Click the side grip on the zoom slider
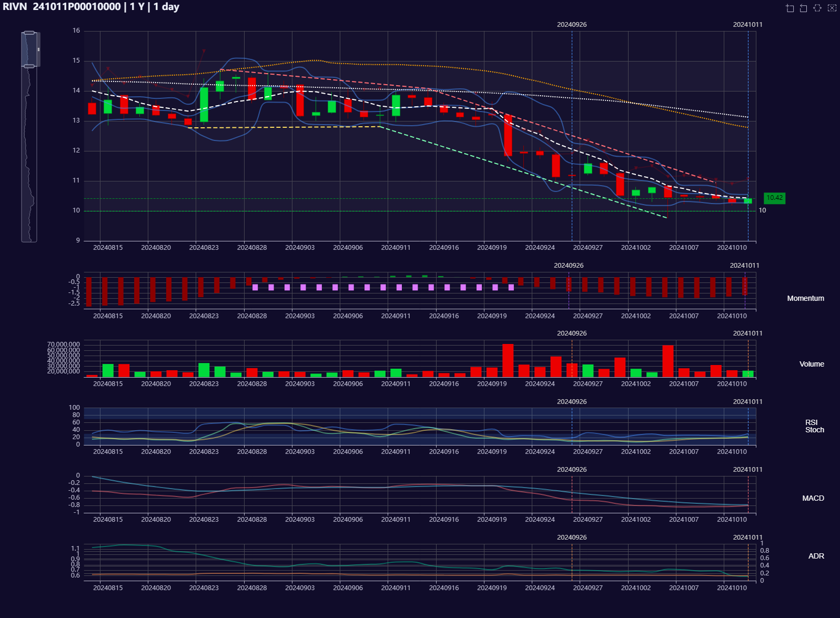Viewport: 840px width, 618px height. tap(38, 49)
